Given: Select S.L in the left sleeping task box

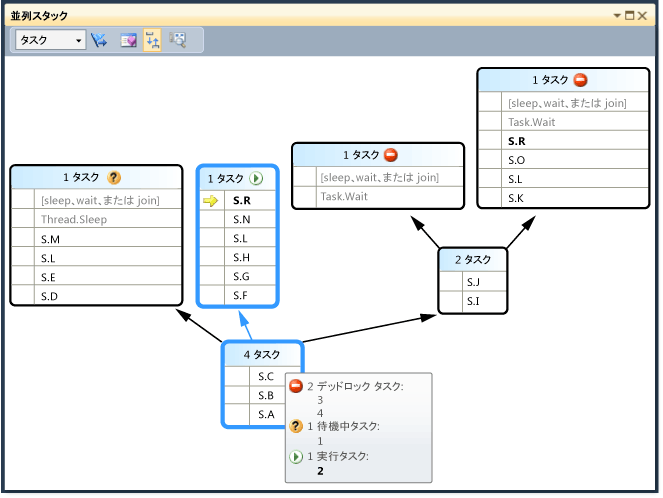Looking at the screenshot, I should [x=48, y=258].
